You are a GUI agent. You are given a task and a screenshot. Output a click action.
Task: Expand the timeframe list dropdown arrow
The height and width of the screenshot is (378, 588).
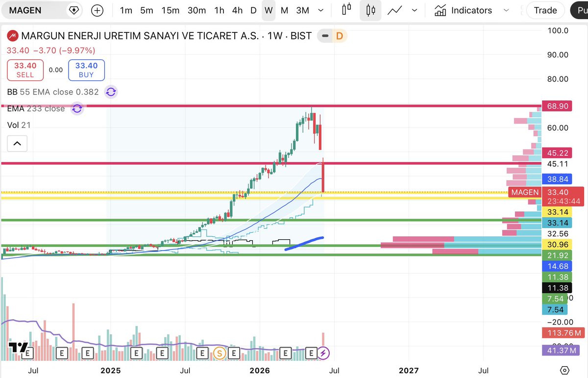tap(320, 10)
